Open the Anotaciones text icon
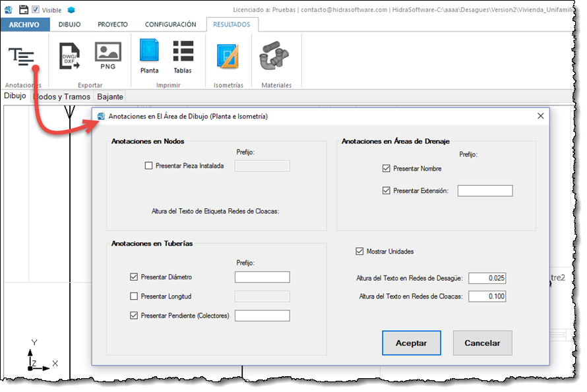 pyautogui.click(x=22, y=57)
